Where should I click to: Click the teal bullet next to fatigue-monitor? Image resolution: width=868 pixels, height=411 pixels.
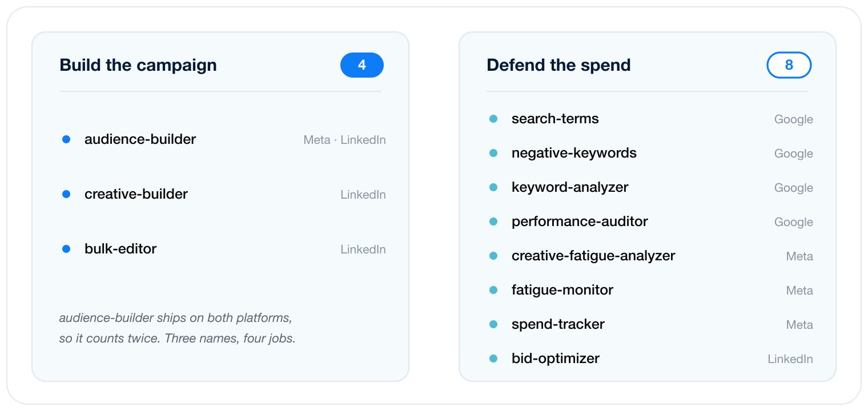click(x=493, y=290)
